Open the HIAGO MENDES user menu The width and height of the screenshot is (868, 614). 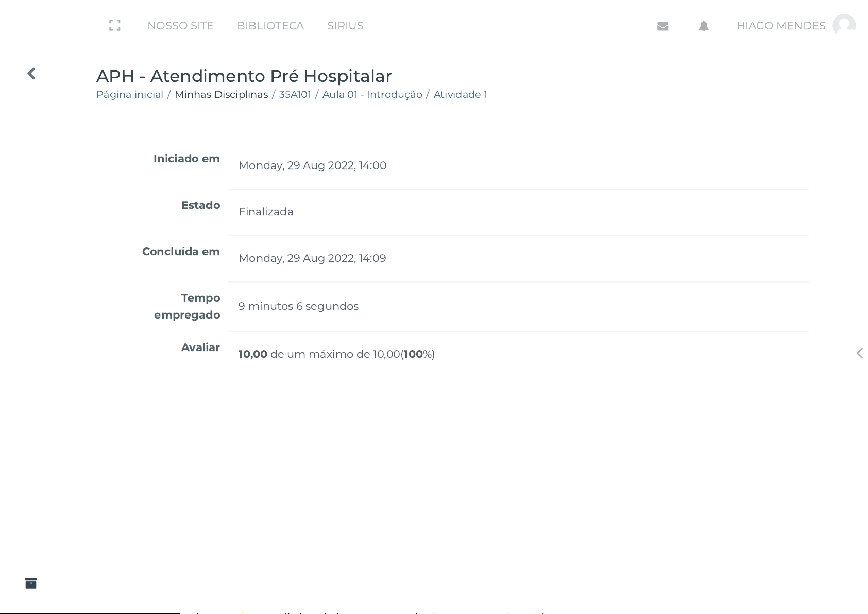781,26
